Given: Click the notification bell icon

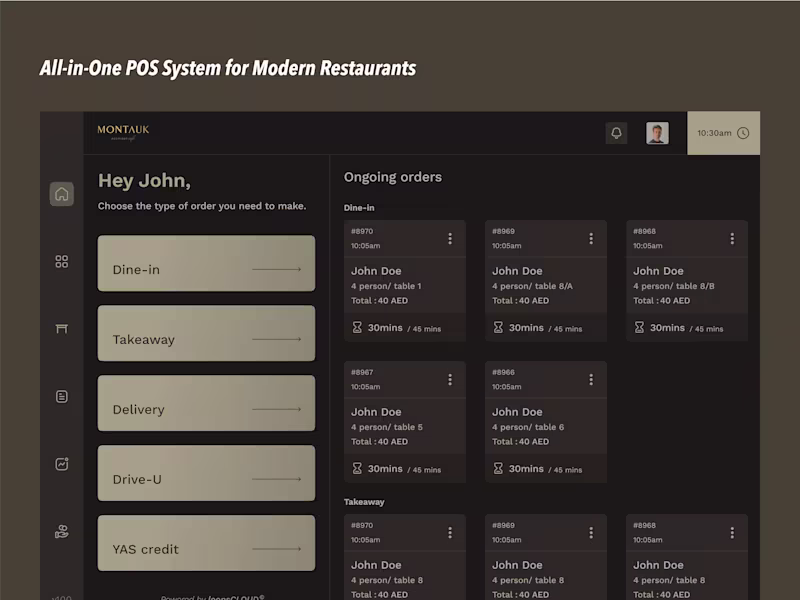Looking at the screenshot, I should tap(616, 133).
